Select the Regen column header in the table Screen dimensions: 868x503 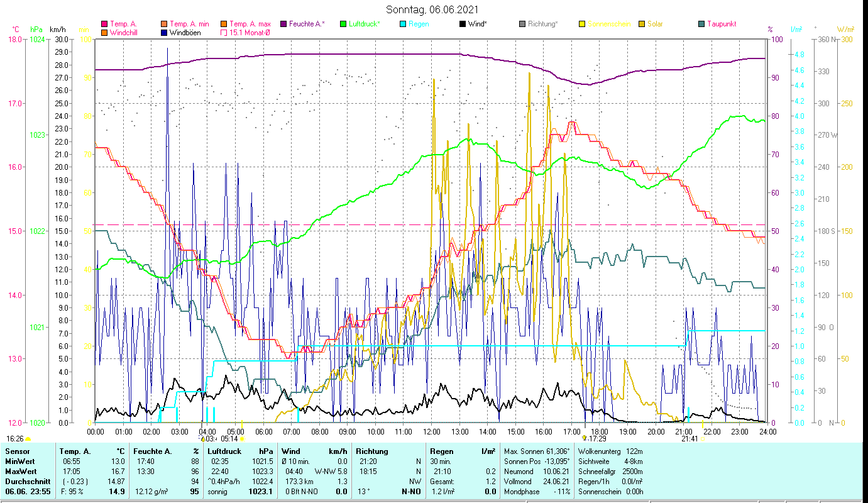(440, 451)
